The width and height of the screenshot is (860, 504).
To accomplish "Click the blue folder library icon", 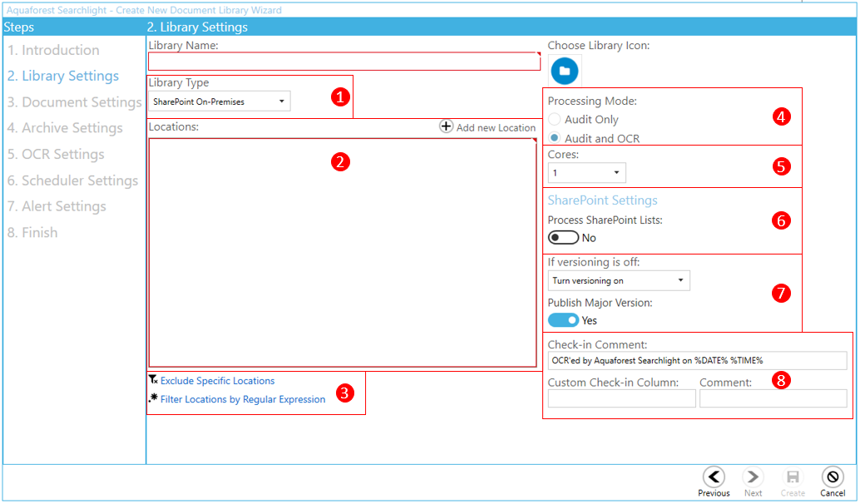I will (564, 71).
